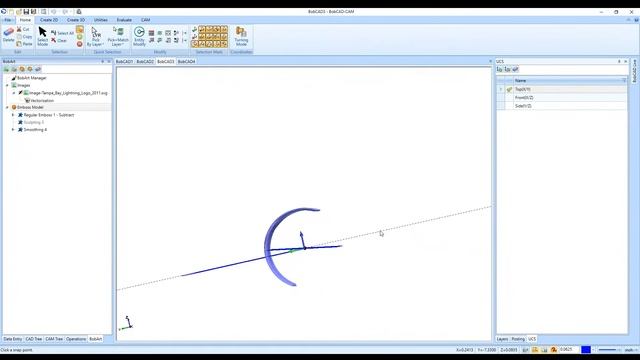Viewport: 640px width, 360px height.
Task: Select the Sculpting tree item
Action: (x=33, y=122)
